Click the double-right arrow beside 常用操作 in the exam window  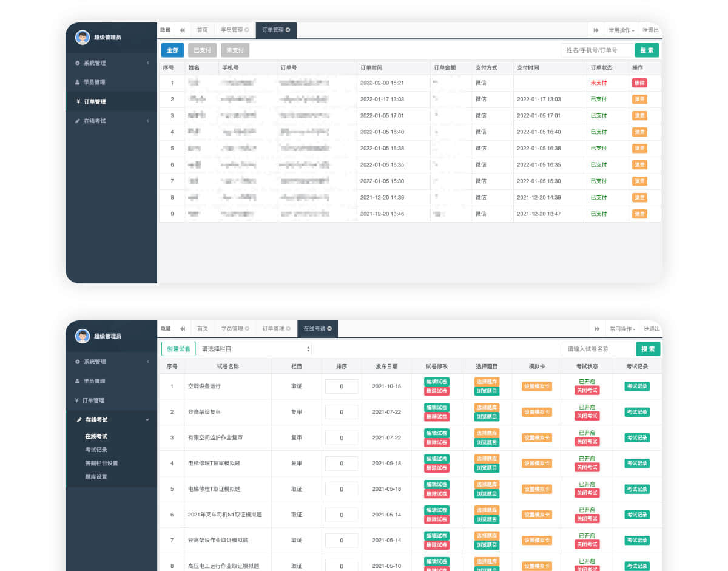click(597, 328)
